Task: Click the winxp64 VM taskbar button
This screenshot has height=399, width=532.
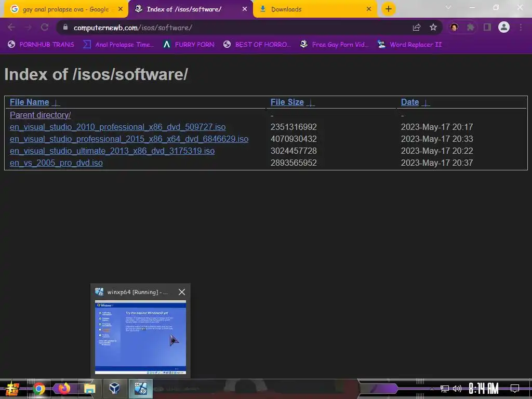Action: pos(140,389)
